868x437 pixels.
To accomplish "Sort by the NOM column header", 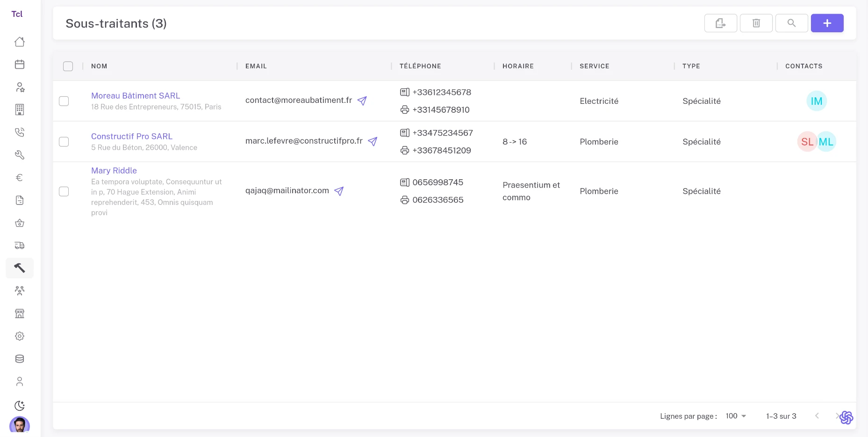I will click(99, 66).
